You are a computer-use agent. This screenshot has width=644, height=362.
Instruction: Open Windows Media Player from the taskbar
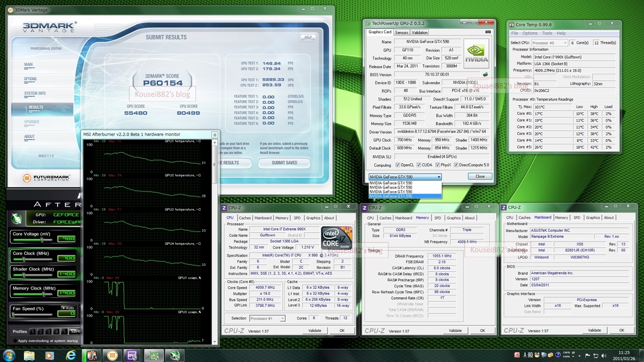[49, 355]
